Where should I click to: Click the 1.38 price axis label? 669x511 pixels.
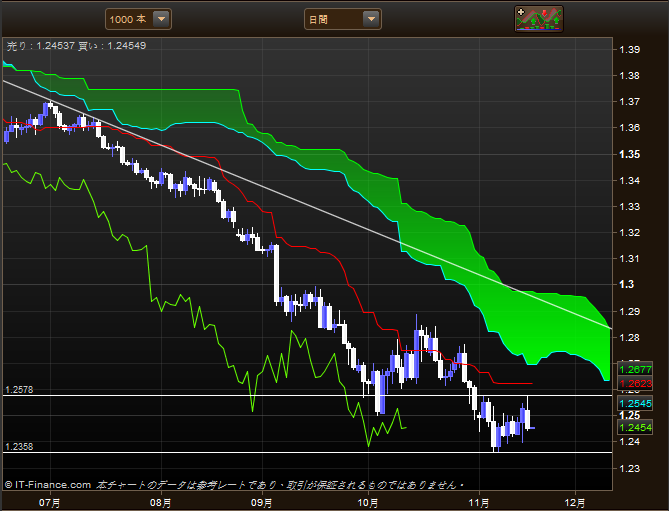point(630,76)
